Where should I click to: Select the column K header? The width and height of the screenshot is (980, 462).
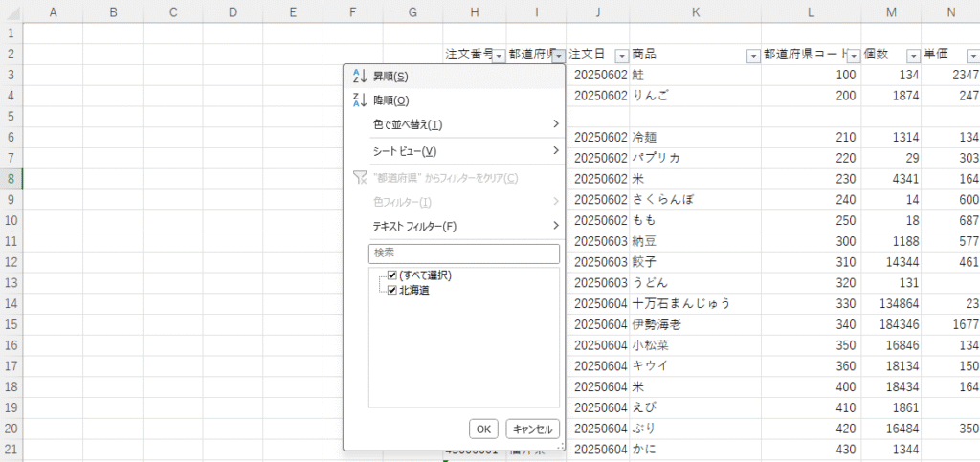[695, 11]
